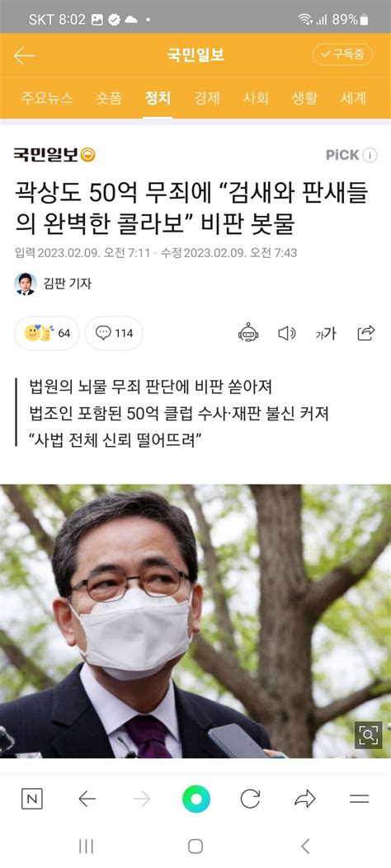Open the browser hamburger menu
The width and height of the screenshot is (391, 868).
(360, 799)
